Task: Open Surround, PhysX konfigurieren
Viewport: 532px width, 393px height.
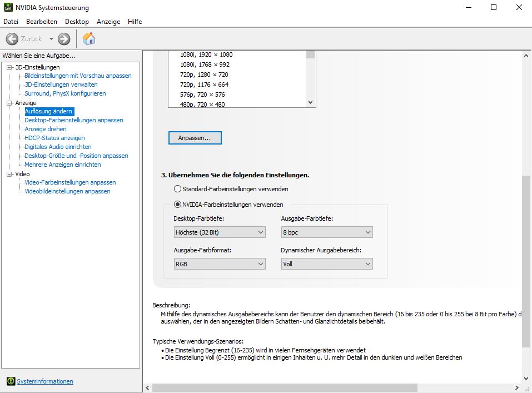Action: tap(65, 93)
